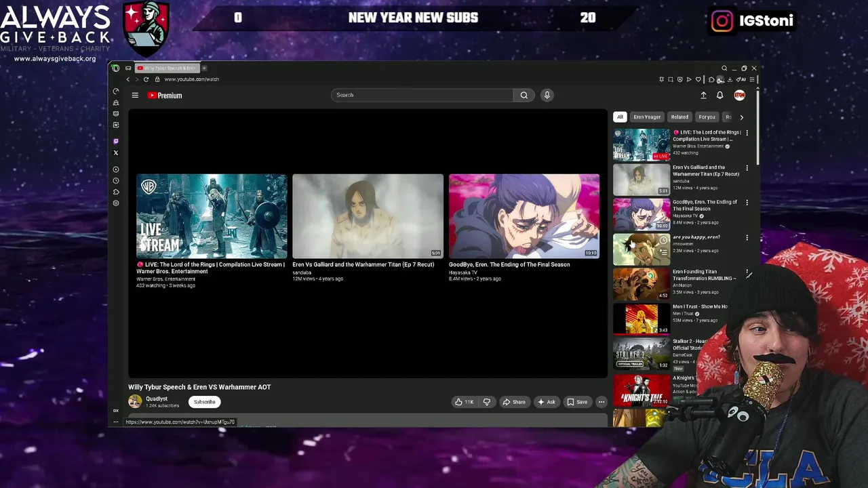Select the For you filter chip
Screen dimensions: 868x488
tap(707, 117)
